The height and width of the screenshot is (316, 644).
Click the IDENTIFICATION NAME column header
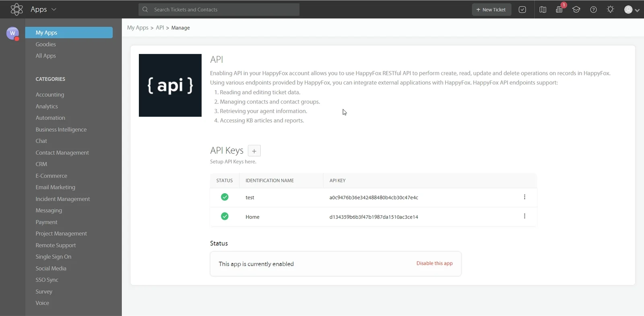point(270,181)
